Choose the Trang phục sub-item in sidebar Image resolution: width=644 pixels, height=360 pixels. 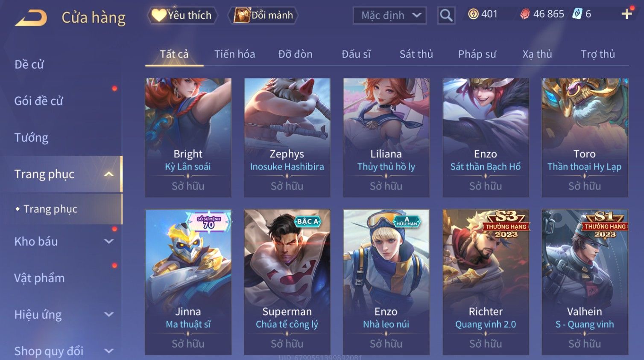point(50,209)
